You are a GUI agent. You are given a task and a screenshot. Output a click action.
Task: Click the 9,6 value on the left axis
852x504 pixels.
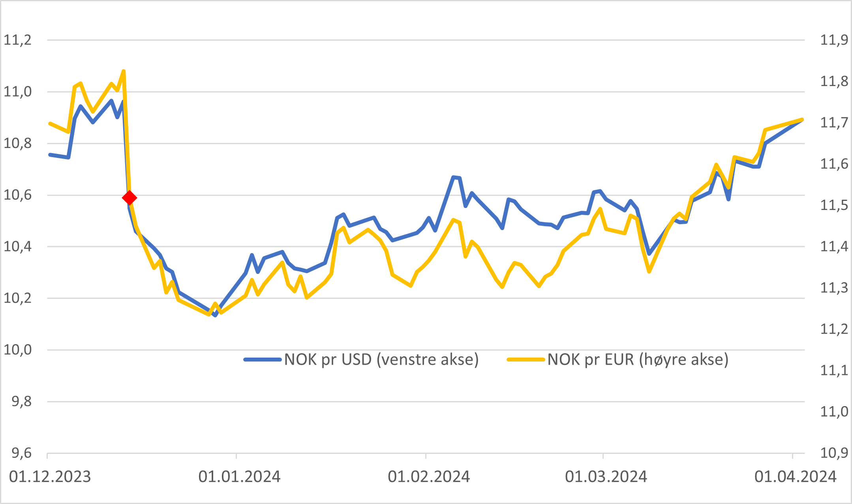22,453
